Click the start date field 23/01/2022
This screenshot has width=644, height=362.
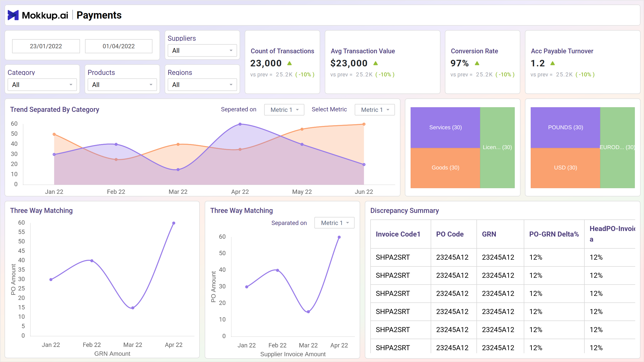point(46,46)
